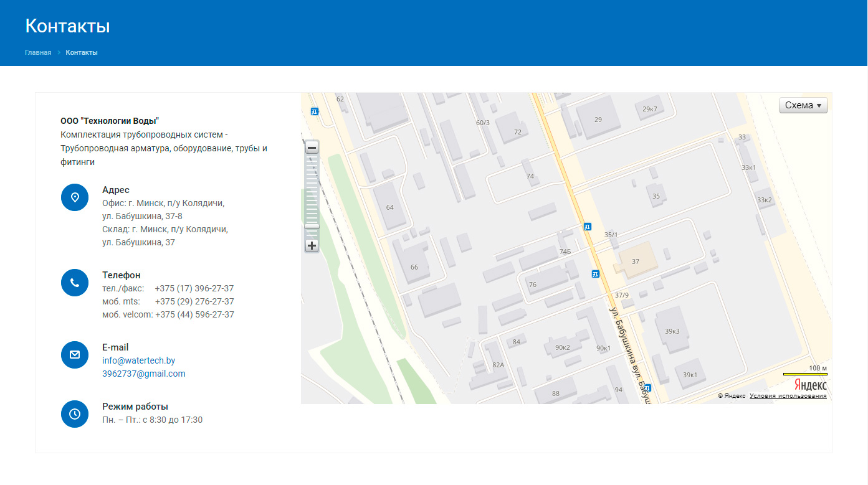Open the Условия использования link
The height and width of the screenshot is (485, 868).
coord(788,396)
